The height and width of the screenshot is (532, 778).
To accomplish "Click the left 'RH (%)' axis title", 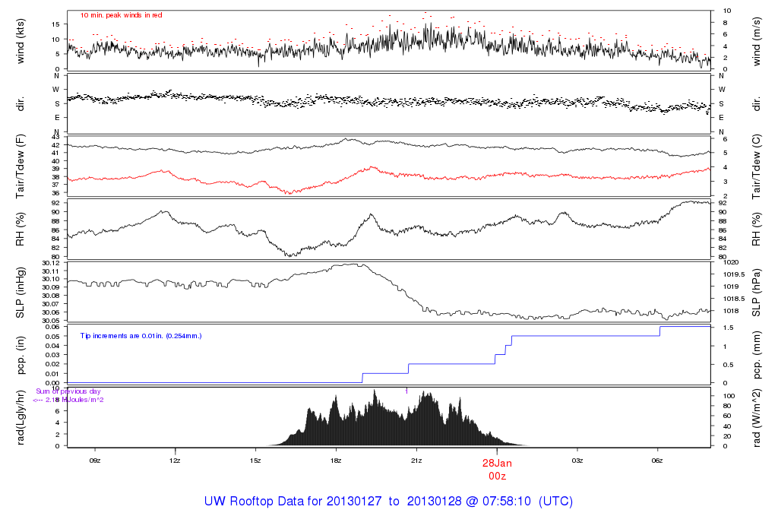I will [x=21, y=229].
